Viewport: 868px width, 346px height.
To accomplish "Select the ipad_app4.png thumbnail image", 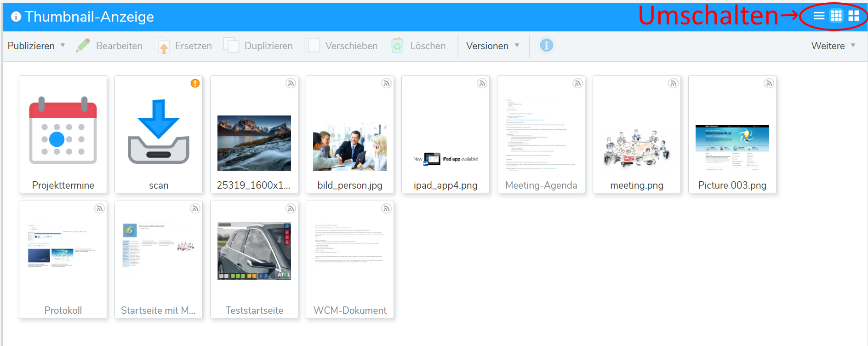I will pyautogui.click(x=445, y=159).
